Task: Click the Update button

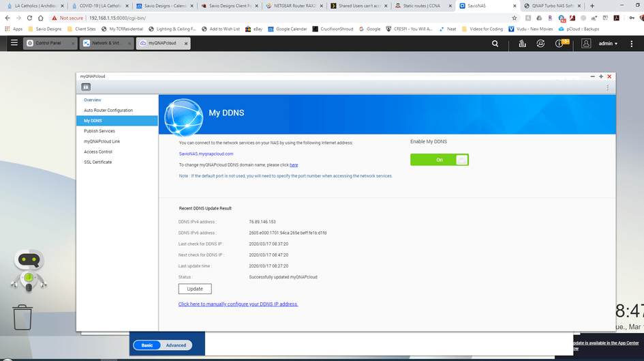Action: click(x=195, y=289)
